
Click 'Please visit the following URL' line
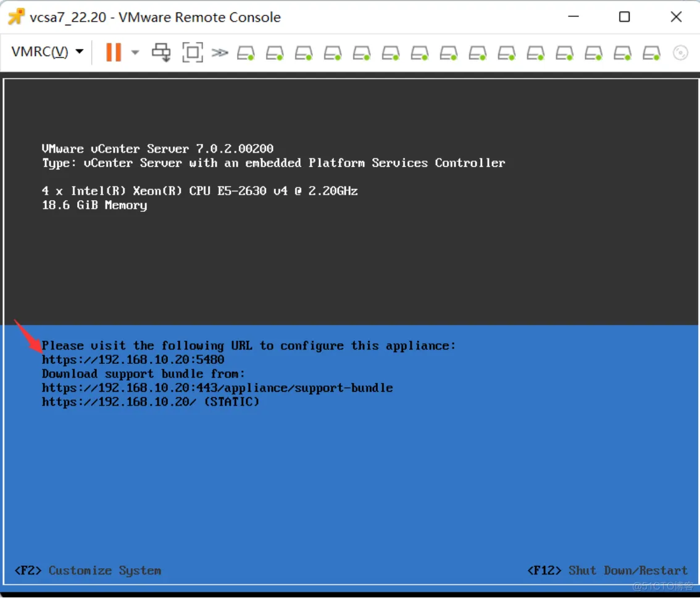[x=249, y=346]
